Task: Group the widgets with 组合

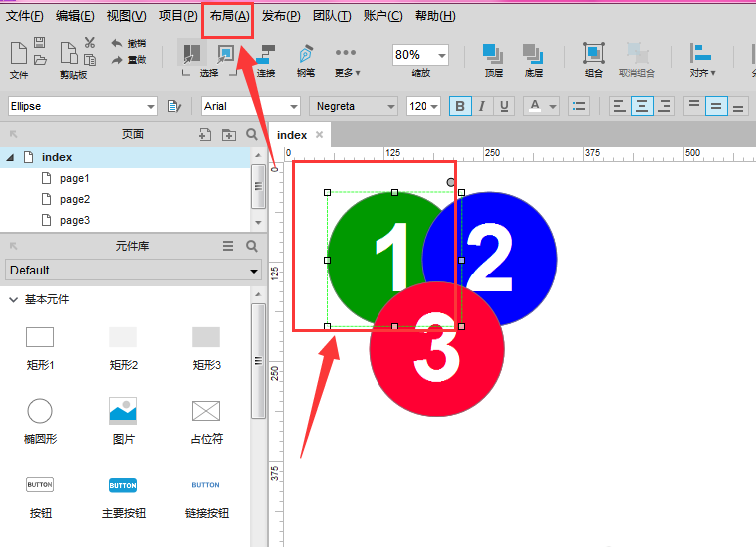Action: tap(594, 60)
